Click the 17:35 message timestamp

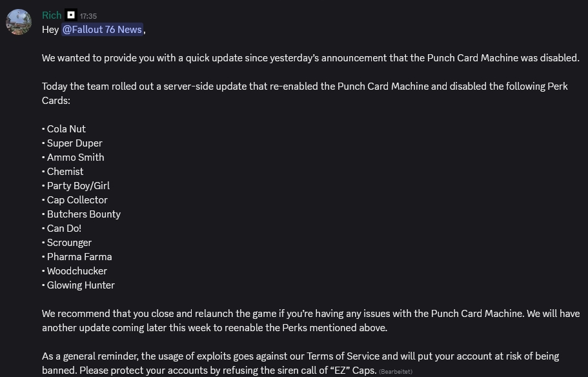click(88, 15)
